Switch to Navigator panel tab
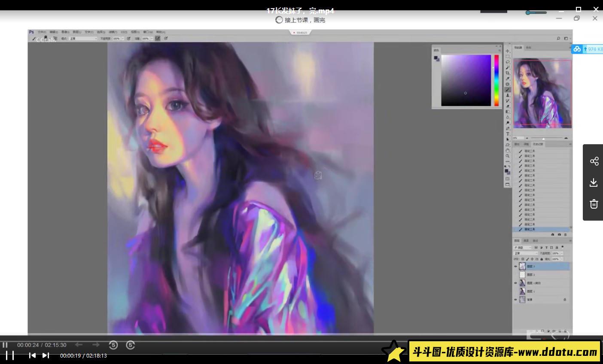Screen dimensions: 603x364 (x=518, y=48)
